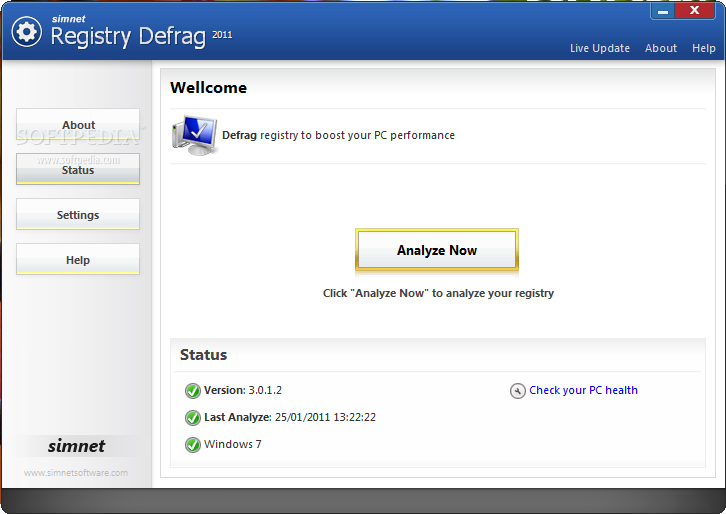Select the About sidebar button
The image size is (726, 514).
(x=78, y=124)
